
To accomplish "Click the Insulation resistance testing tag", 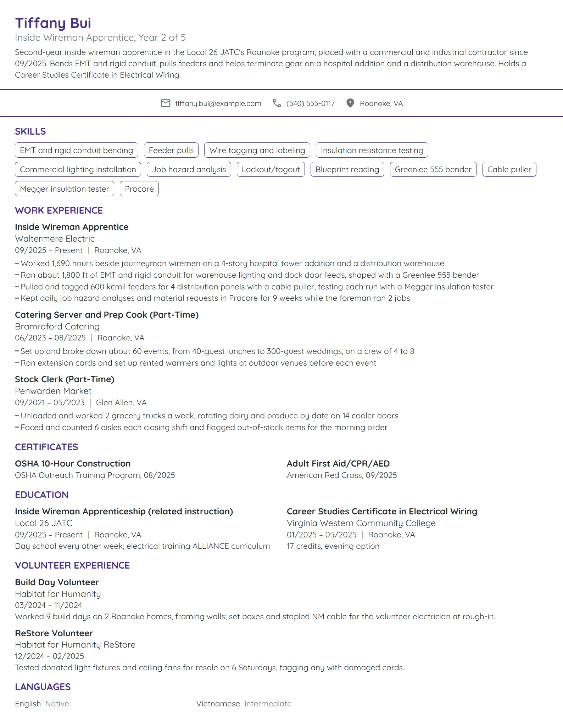I will [372, 150].
